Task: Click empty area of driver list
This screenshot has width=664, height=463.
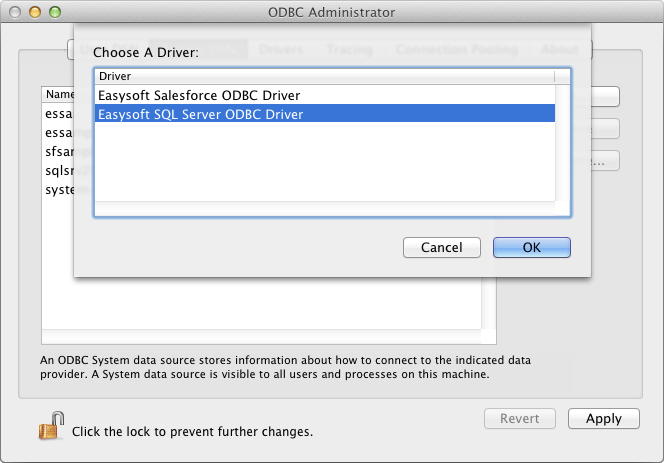Action: coord(325,162)
